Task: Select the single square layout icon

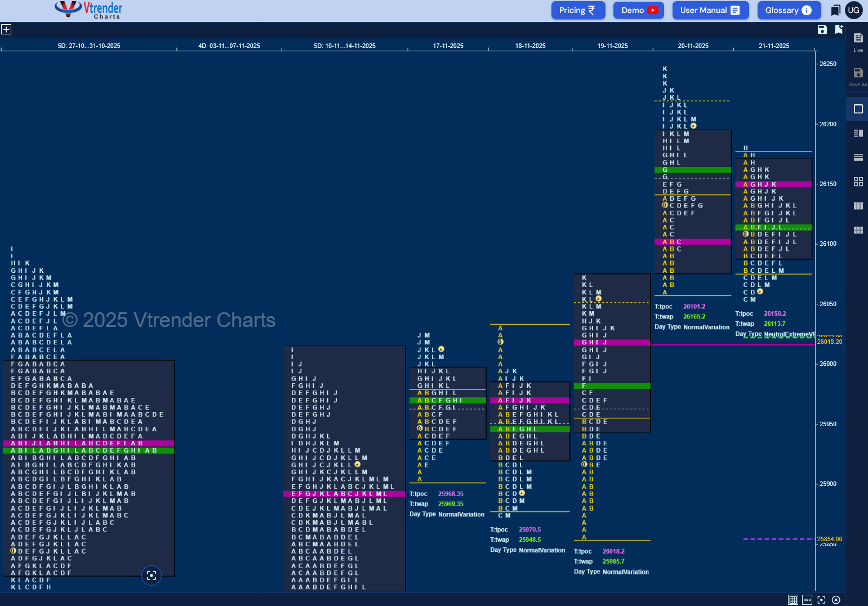Action: coord(858,109)
